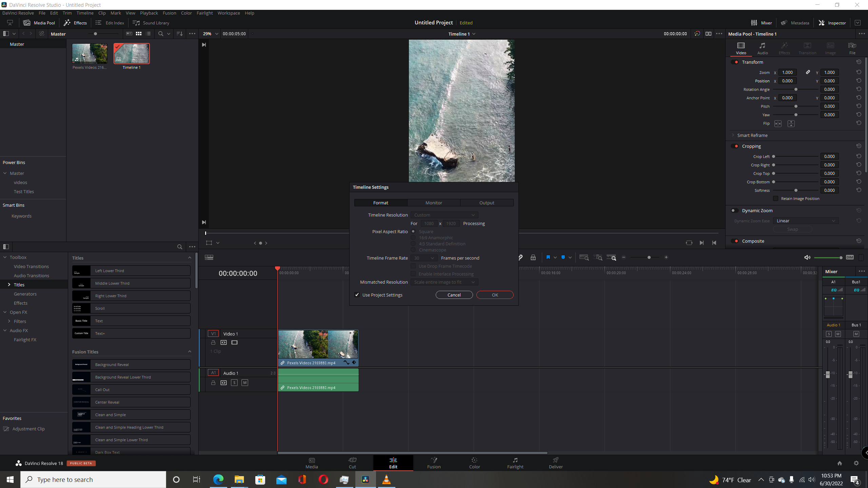Flip clip vertically in Inspector
The width and height of the screenshot is (868, 488).
(x=791, y=124)
